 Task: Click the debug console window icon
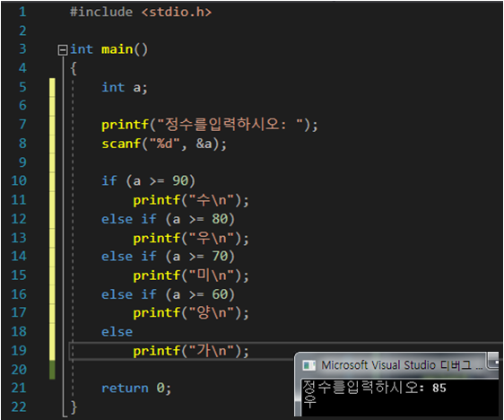pyautogui.click(x=308, y=365)
